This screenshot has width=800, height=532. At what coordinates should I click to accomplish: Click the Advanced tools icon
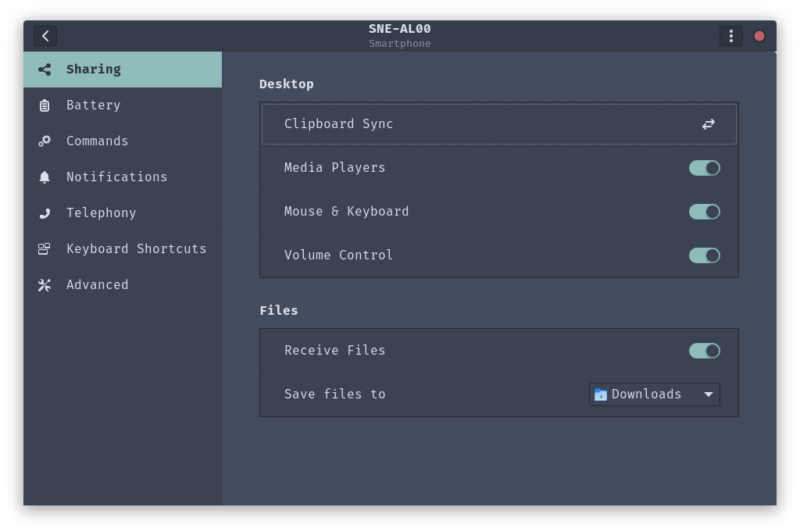45,285
